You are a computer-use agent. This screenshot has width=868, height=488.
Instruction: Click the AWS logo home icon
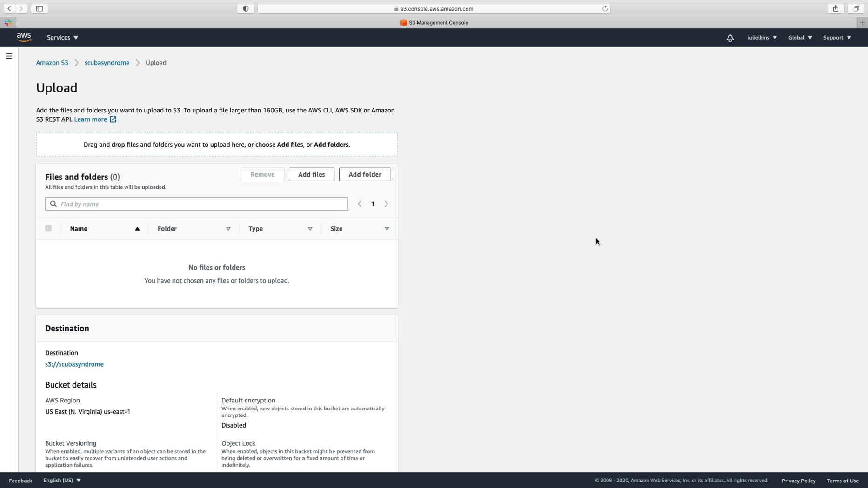point(24,38)
